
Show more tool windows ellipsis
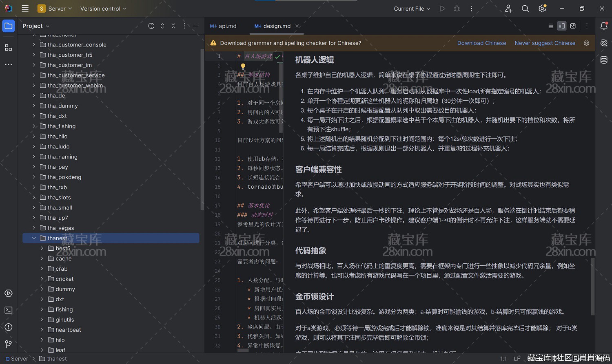(9, 64)
